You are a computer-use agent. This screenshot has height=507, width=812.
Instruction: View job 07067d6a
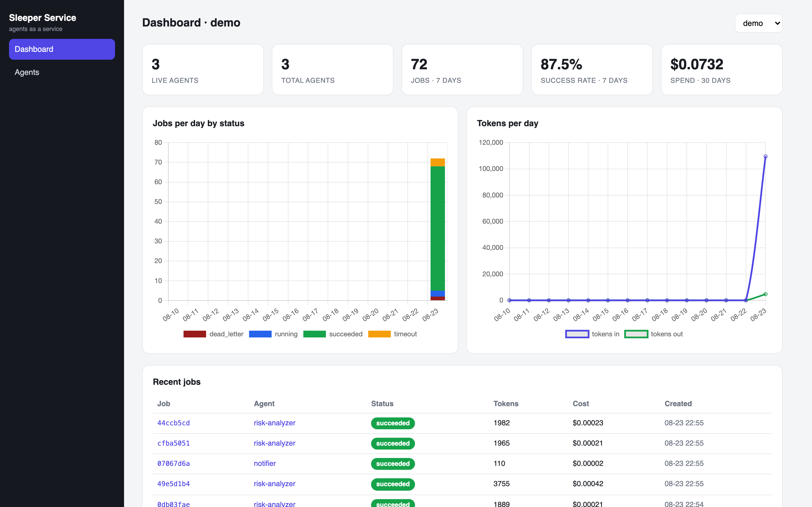coord(173,463)
